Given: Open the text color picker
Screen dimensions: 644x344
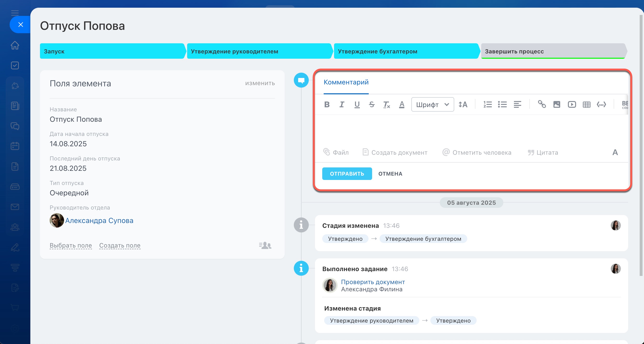Looking at the screenshot, I should point(402,104).
